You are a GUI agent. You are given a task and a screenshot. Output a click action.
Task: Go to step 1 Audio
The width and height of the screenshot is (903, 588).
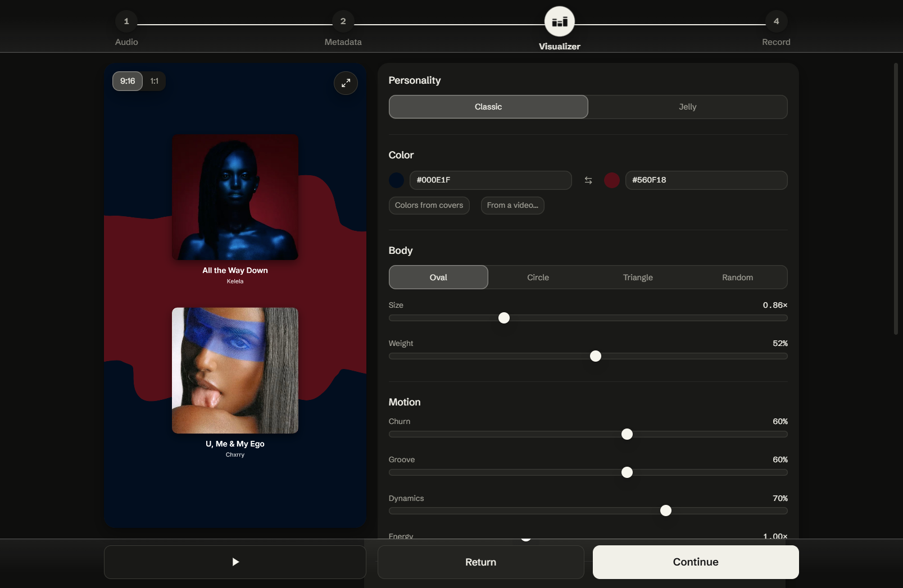126,21
